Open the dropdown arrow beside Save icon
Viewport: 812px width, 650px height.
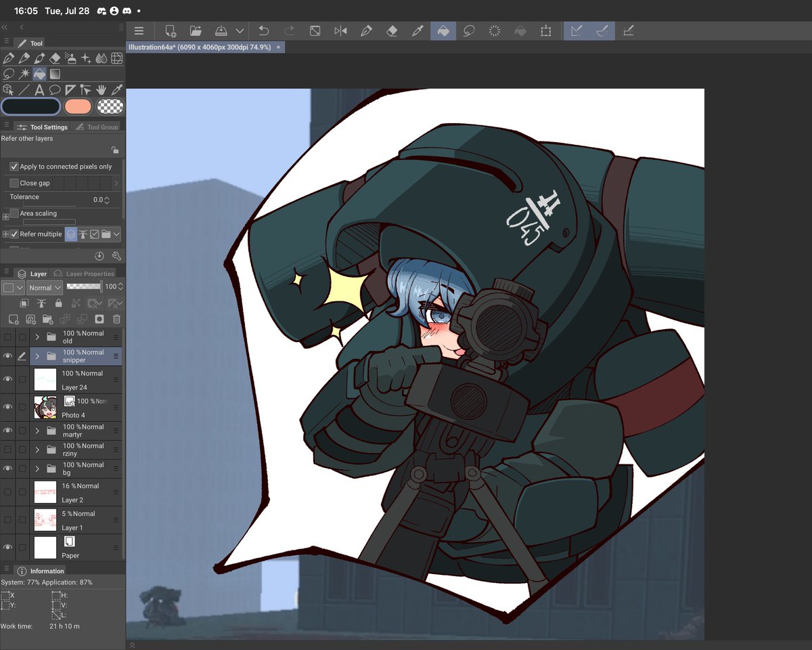tap(240, 31)
